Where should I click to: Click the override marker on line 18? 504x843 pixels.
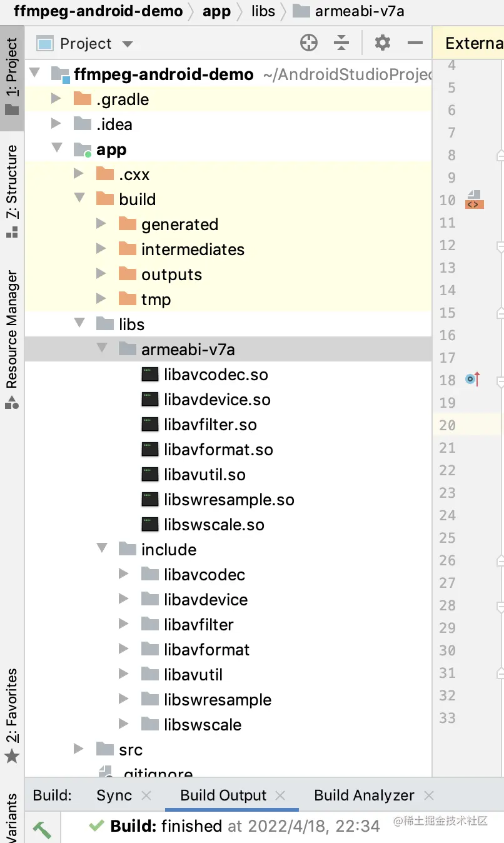point(473,379)
